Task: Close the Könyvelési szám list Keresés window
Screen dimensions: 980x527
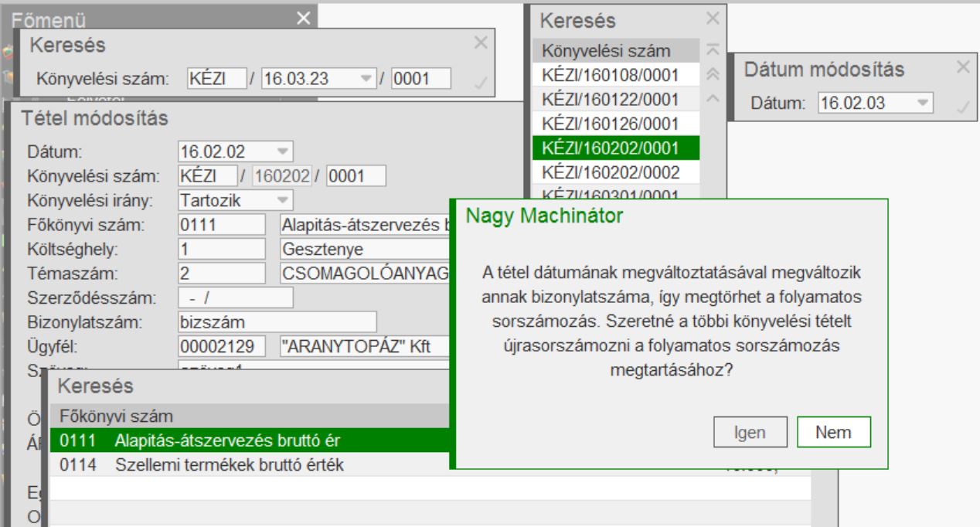Action: click(x=713, y=17)
